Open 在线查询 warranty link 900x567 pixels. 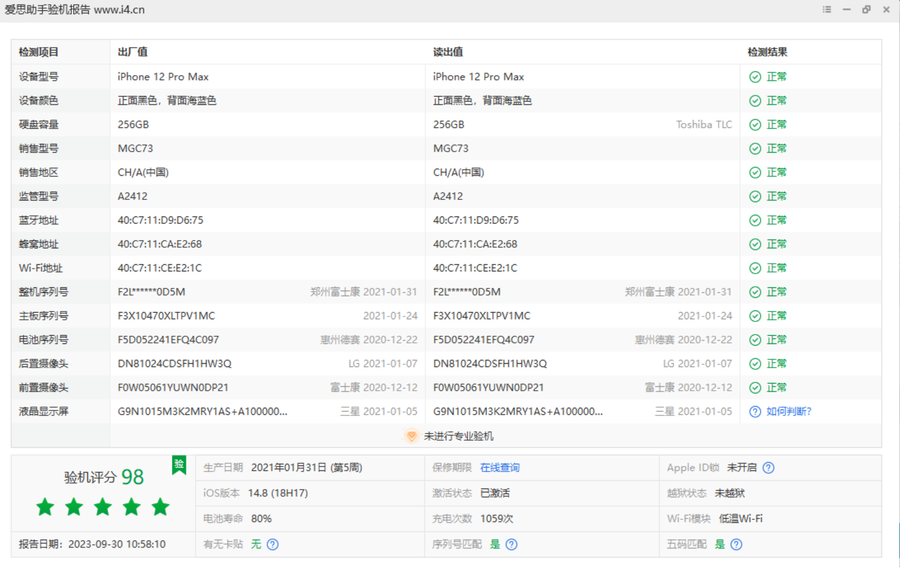click(499, 468)
